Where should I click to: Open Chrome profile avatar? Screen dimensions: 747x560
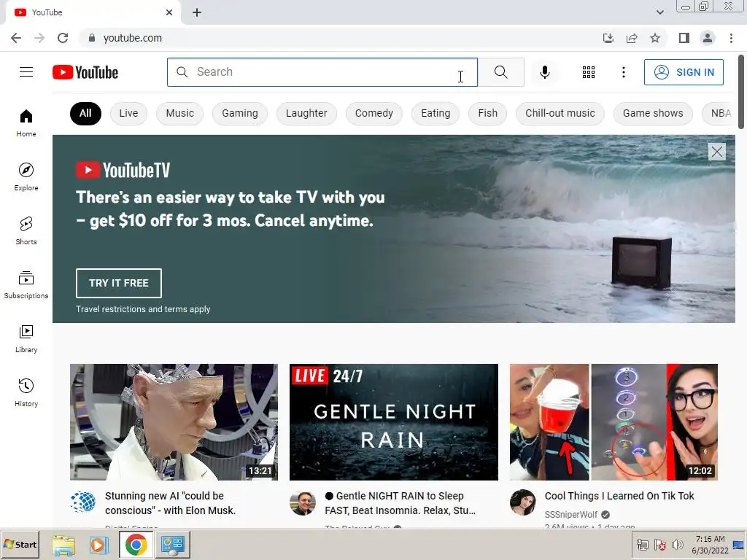(708, 38)
